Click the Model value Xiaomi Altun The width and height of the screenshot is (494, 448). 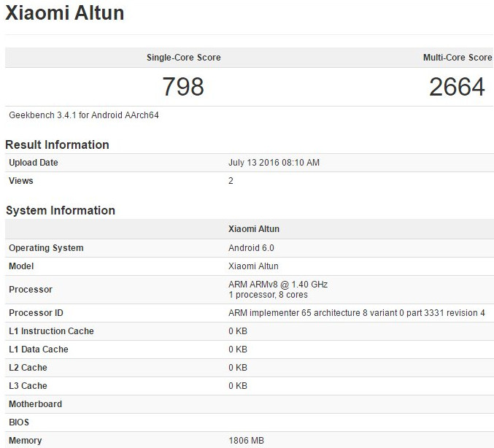click(253, 266)
